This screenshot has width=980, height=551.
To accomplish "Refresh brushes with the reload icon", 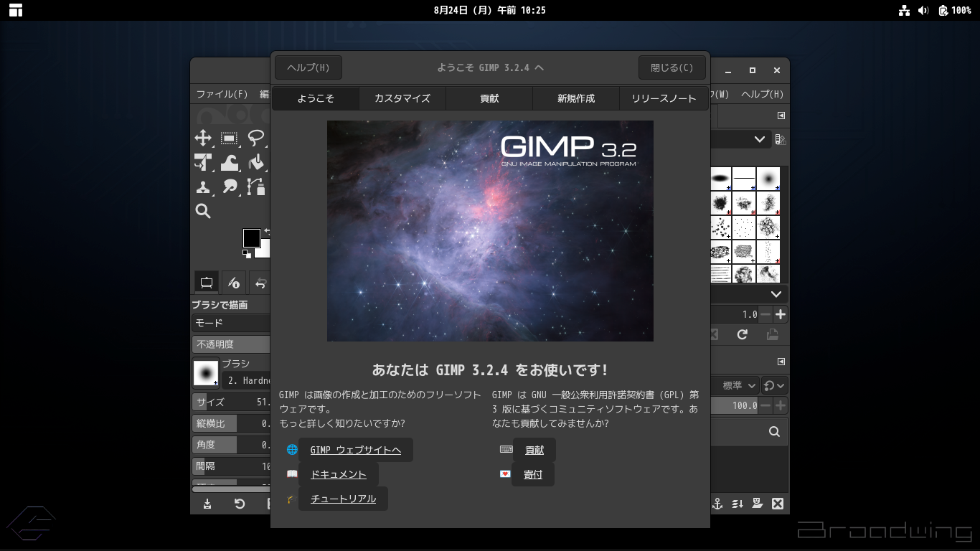I will 743,334.
